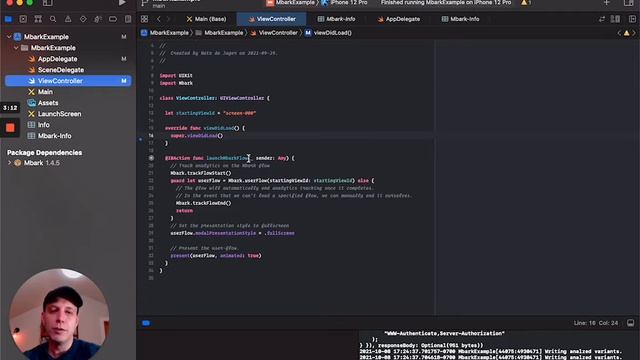
Task: Click the Run play button
Action: point(122,3)
